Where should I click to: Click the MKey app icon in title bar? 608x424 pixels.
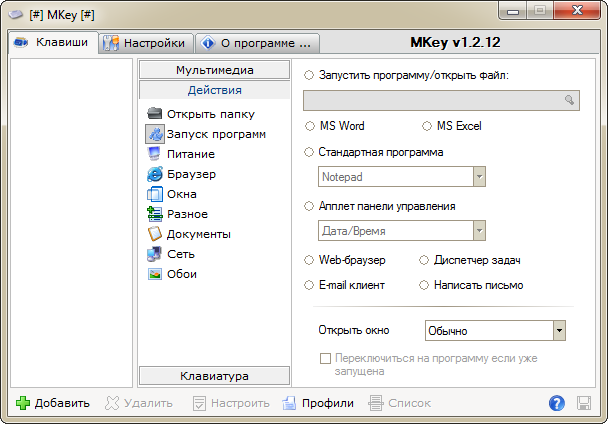16,14
